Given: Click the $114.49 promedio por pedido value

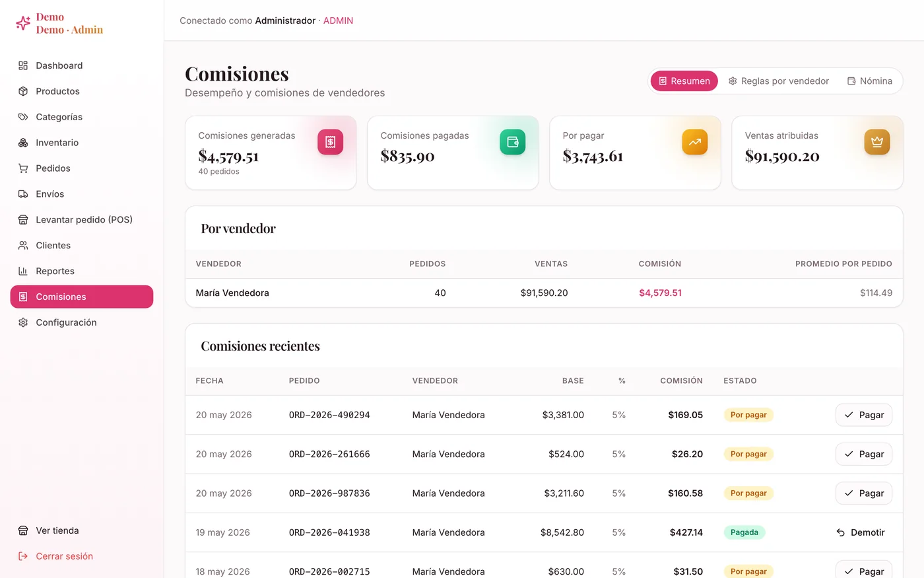Looking at the screenshot, I should point(876,293).
